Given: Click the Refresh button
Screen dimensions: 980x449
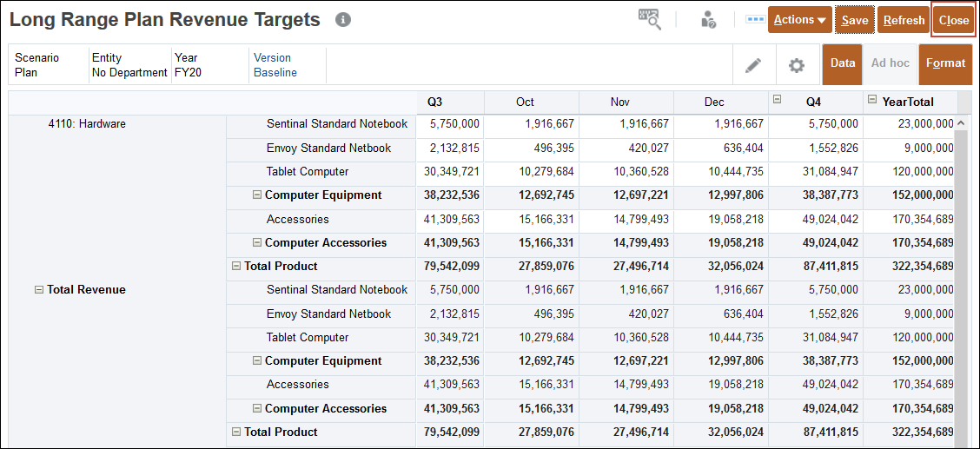Looking at the screenshot, I should pos(904,20).
